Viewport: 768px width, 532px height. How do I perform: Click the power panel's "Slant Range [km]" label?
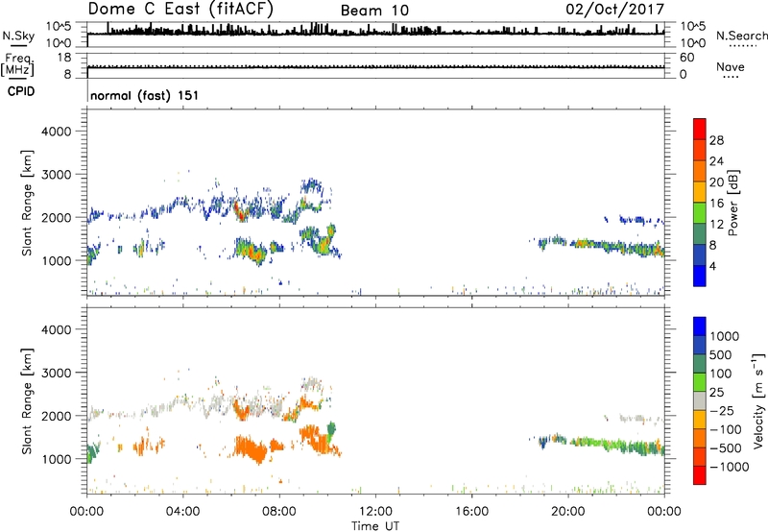(27, 203)
